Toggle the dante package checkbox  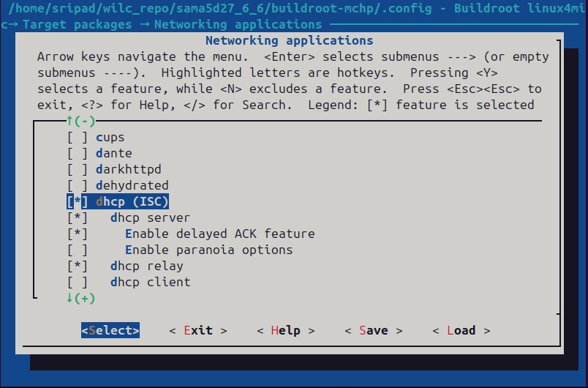pos(78,154)
